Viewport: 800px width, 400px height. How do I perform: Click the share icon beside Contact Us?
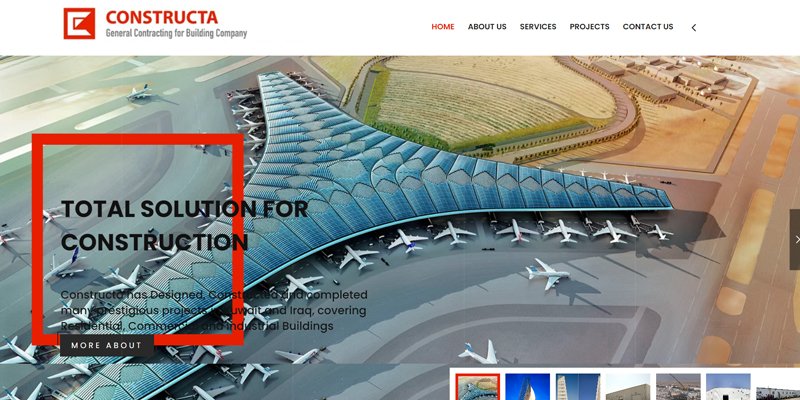click(x=693, y=28)
